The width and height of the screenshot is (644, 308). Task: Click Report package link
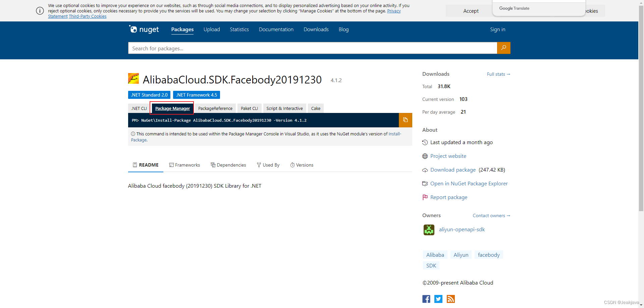coord(449,197)
